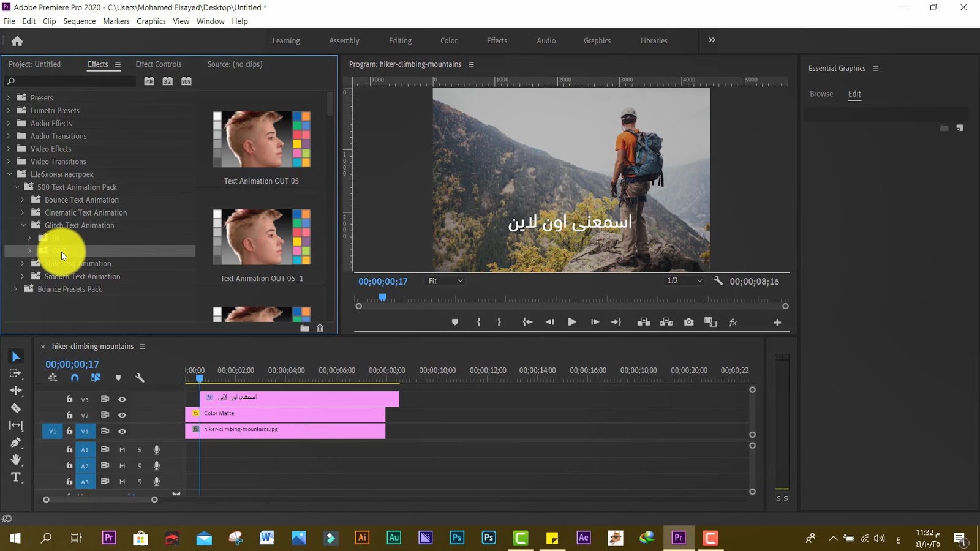Open the Sequence menu
This screenshot has height=551, width=980.
pos(79,21)
